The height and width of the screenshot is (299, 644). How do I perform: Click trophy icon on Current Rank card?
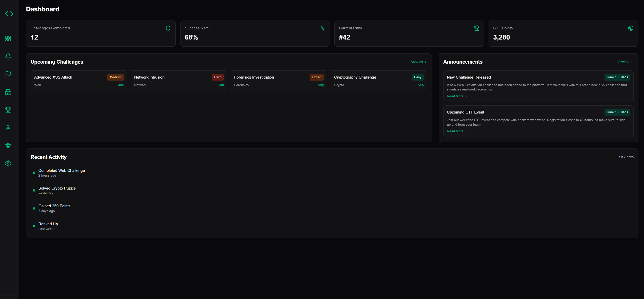[477, 28]
